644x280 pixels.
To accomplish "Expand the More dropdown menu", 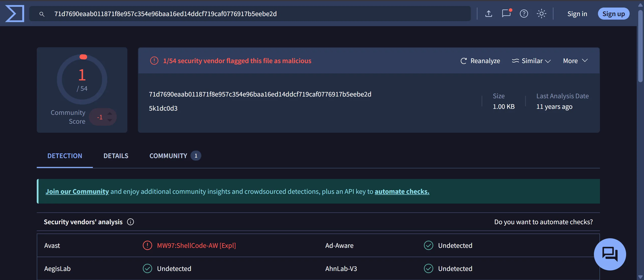I will (575, 61).
